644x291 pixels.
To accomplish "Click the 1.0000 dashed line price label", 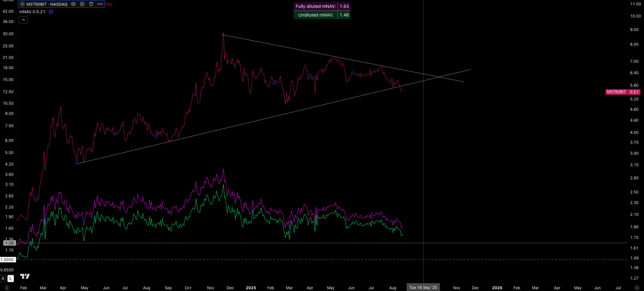I will point(7,260).
